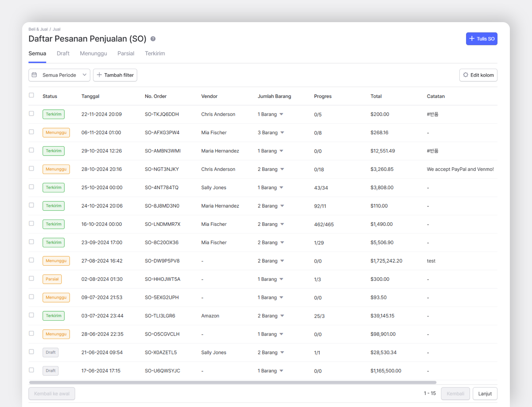The height and width of the screenshot is (407, 532).
Task: Expand item details arrow for SO-DW9P5PV8
Action: tap(282, 261)
